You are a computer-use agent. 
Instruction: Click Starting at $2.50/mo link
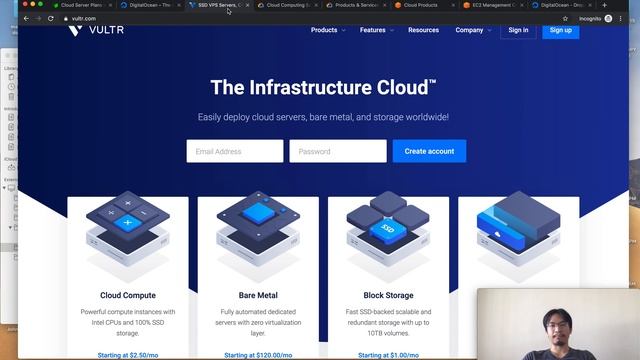coord(128,356)
